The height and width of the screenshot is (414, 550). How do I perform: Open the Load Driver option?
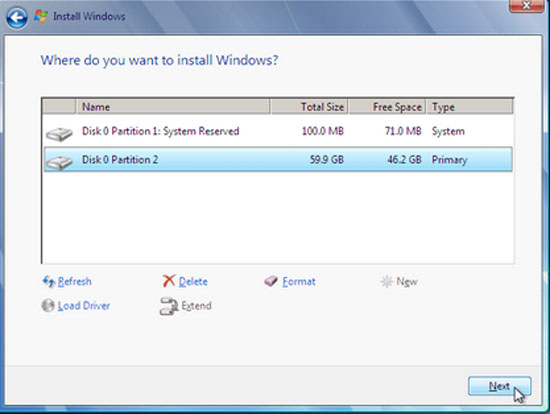point(84,306)
